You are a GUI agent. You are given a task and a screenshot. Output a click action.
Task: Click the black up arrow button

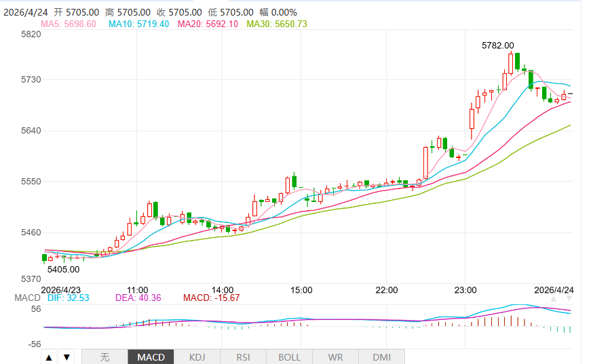[x=49, y=357]
